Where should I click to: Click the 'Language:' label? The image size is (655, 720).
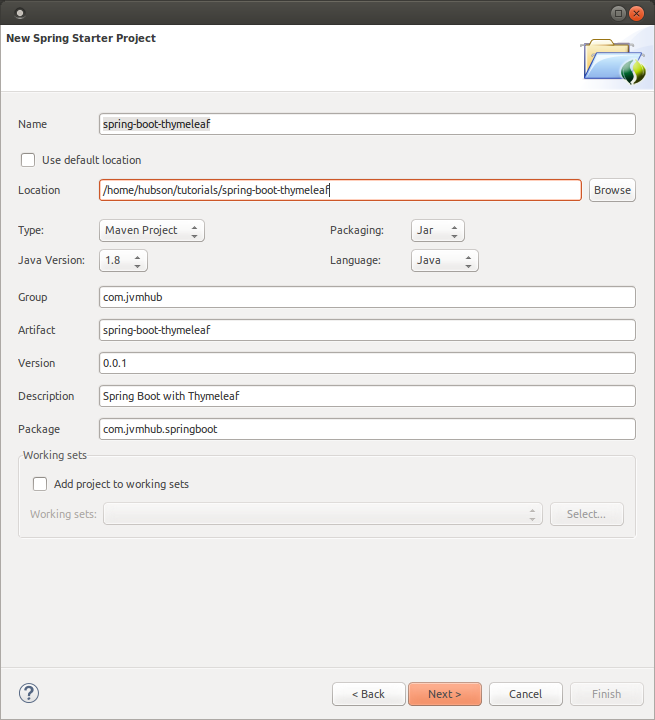point(355,260)
